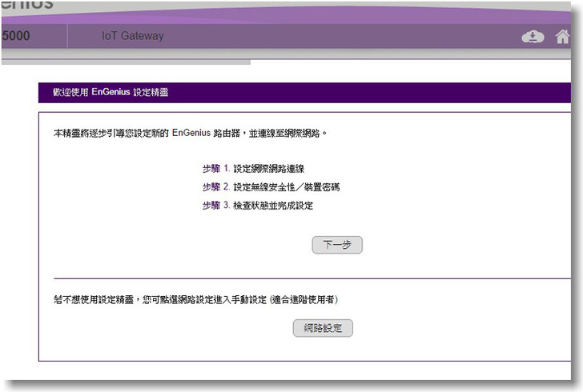Viewport: 583px width, 392px height.
Task: Click step 1 text 設定網際網路連線
Action: pyautogui.click(x=269, y=169)
